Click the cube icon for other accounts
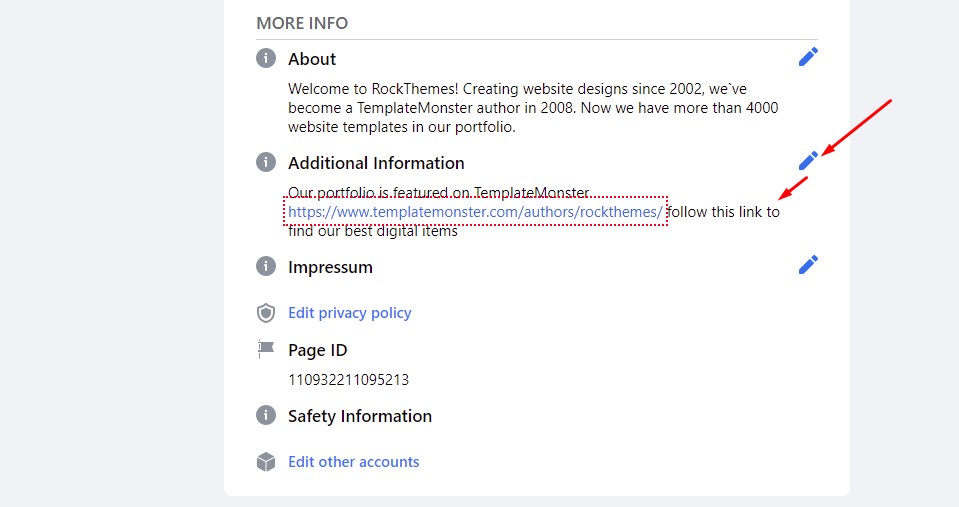The width and height of the screenshot is (959, 507). pyautogui.click(x=266, y=462)
